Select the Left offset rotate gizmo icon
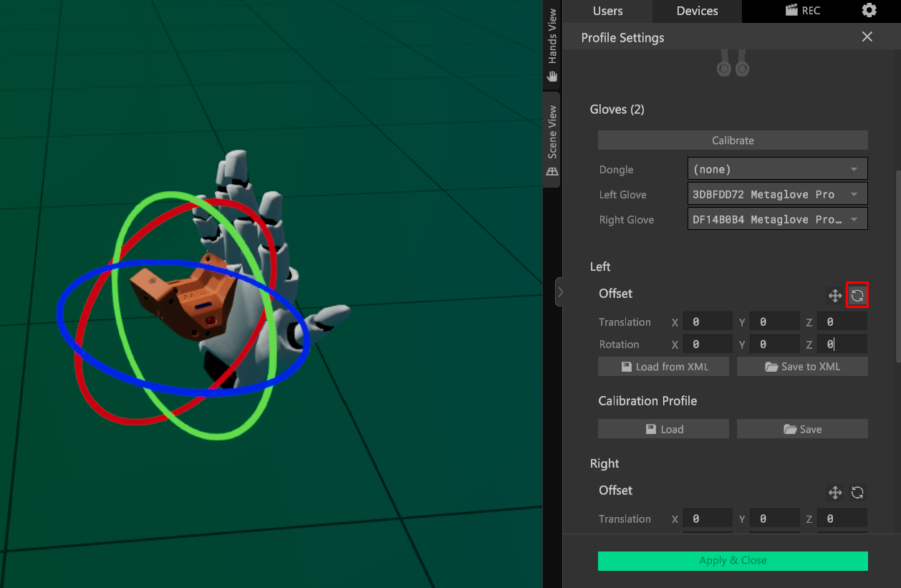Viewport: 901px width, 588px height. [x=857, y=295]
